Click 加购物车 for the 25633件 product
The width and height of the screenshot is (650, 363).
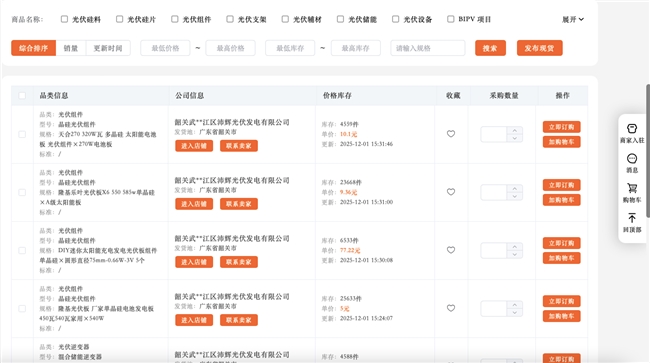click(562, 316)
